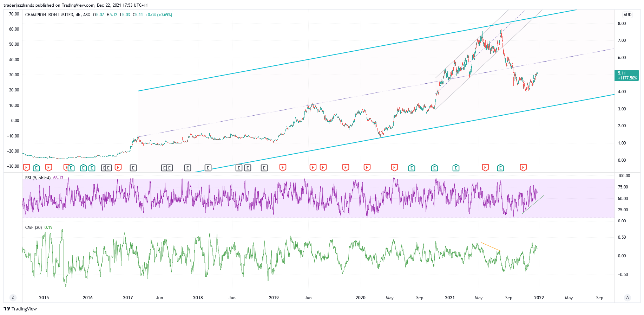Click the CMF (20) indicator label
The width and height of the screenshot is (644, 315).
[x=33, y=227]
